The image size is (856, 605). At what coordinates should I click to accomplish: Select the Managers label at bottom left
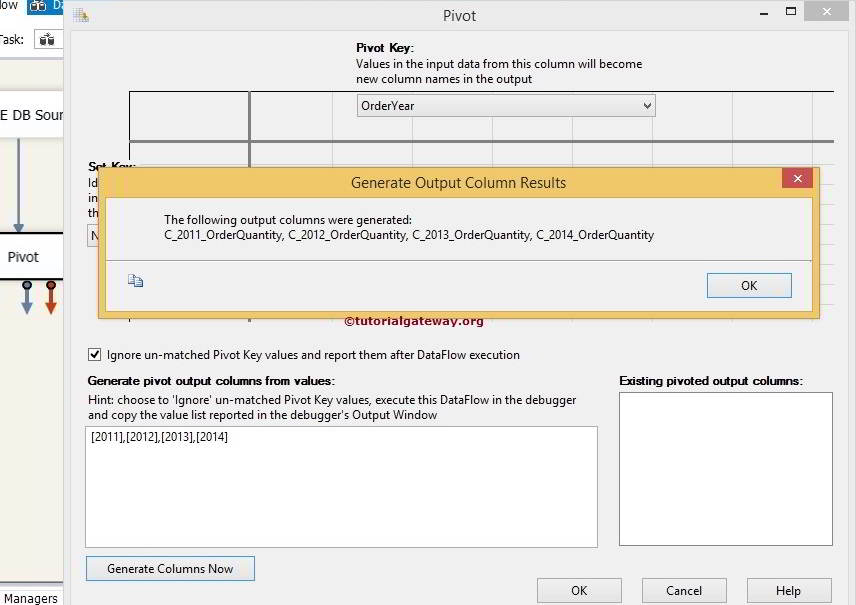coord(31,597)
